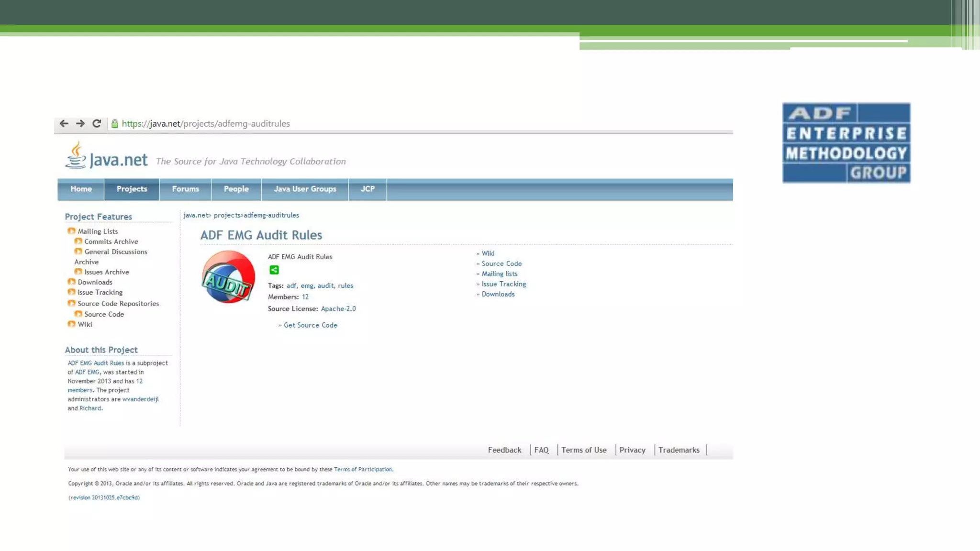Open the round AUDIT project logo
Viewport: 980px width, 551px height.
[228, 277]
